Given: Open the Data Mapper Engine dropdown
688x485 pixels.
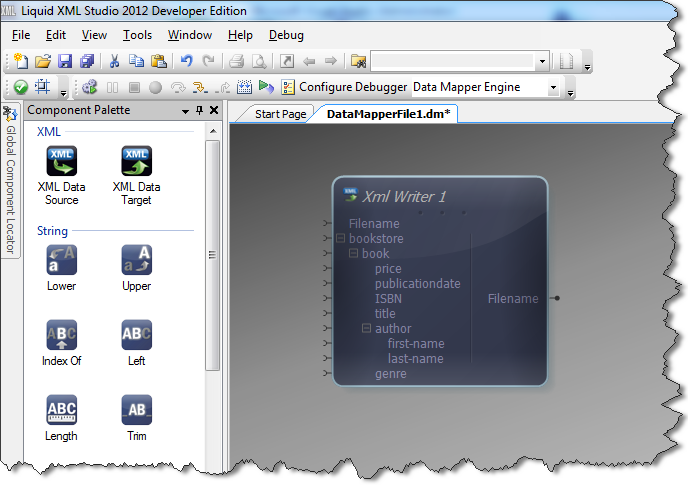Looking at the screenshot, I should (x=553, y=87).
